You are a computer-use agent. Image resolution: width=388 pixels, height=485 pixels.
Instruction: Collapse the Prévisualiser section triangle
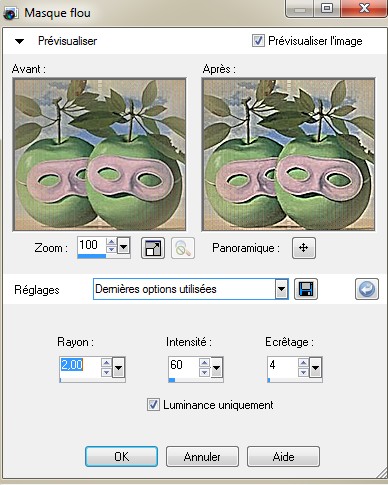[x=20, y=41]
